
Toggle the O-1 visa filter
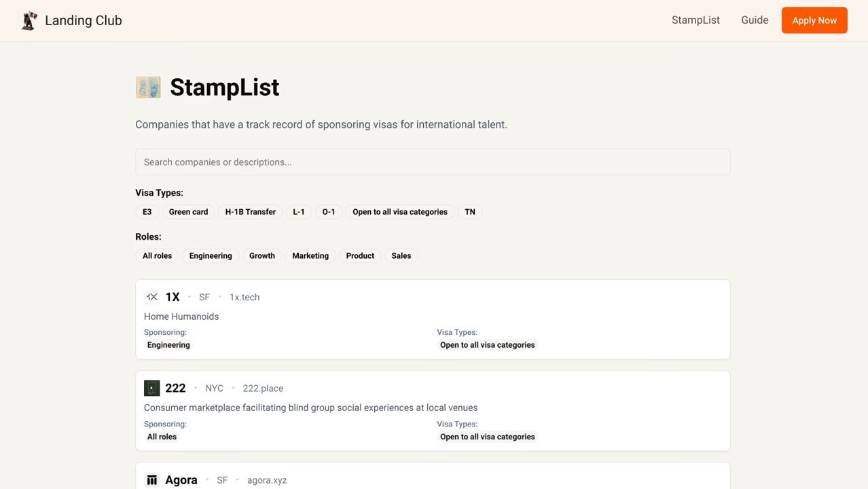pos(329,212)
